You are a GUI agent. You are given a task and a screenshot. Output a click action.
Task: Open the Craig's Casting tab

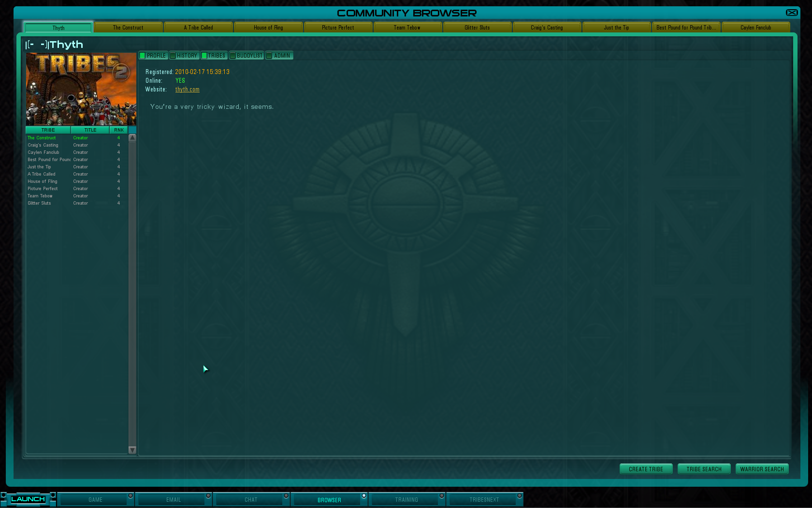[x=547, y=28]
